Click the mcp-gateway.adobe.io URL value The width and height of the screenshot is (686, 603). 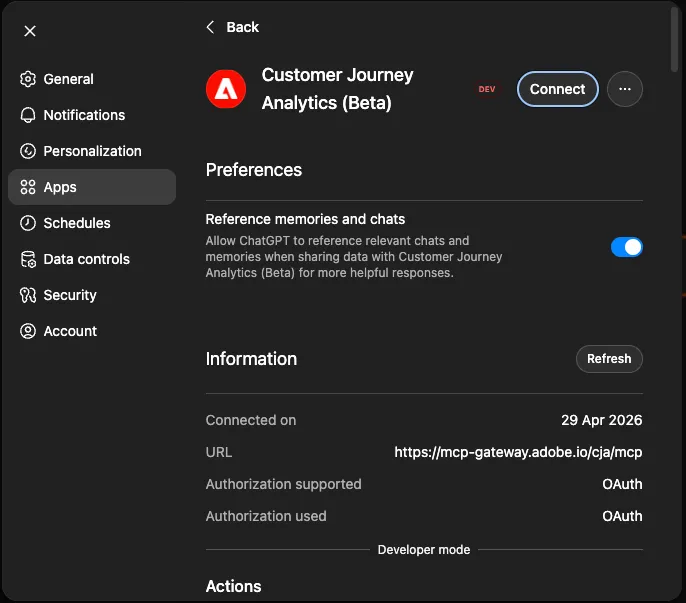pyautogui.click(x=518, y=452)
